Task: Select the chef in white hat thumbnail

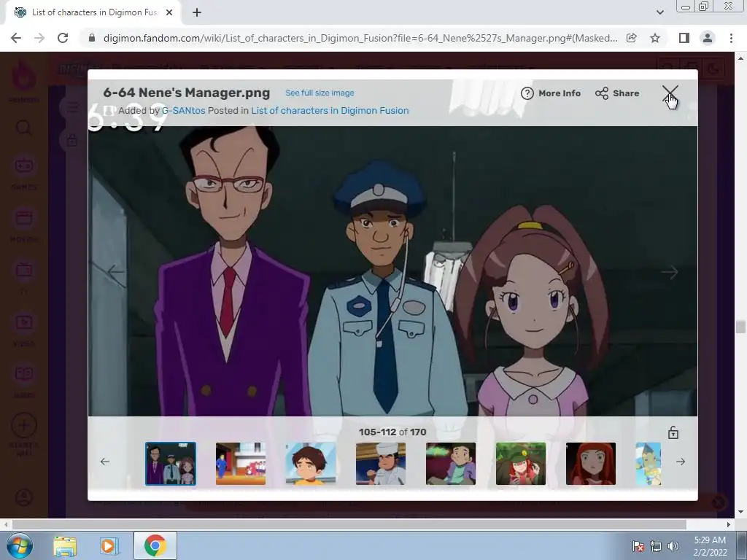Action: pos(381,464)
